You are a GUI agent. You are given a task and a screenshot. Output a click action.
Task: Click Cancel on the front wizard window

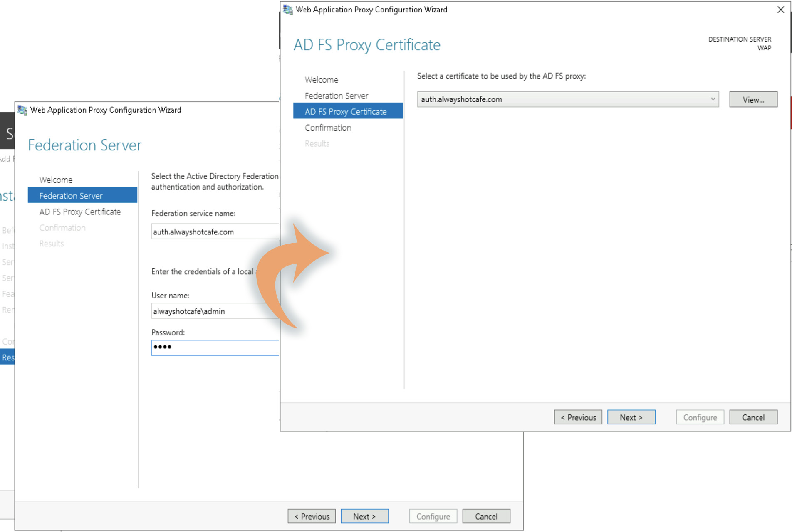(x=753, y=417)
